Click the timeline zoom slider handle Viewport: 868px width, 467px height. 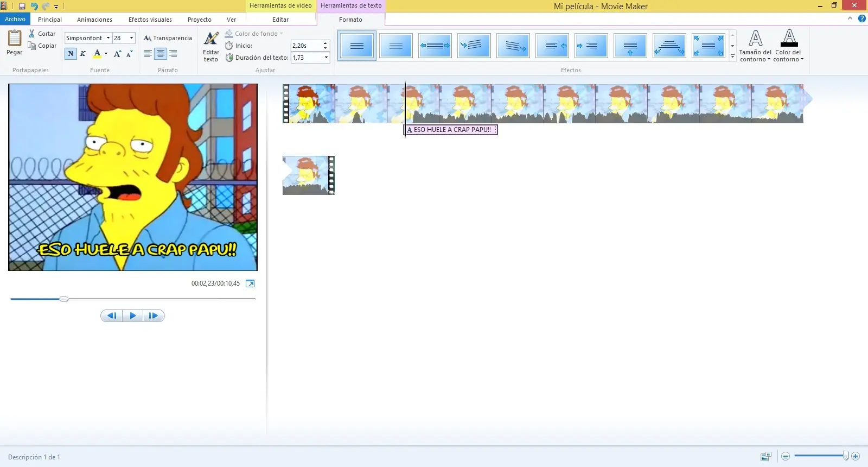[845, 456]
